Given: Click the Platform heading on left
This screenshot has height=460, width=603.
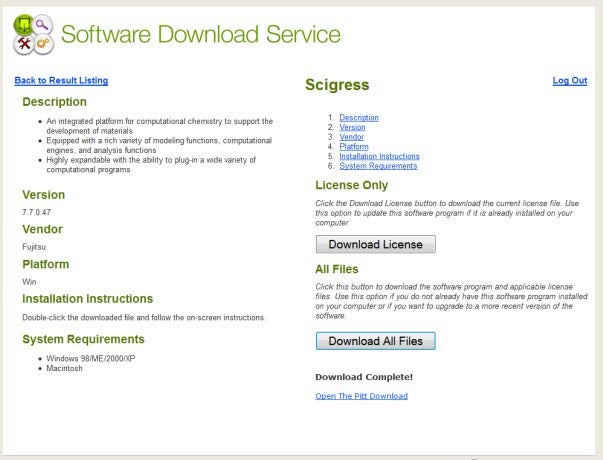Looking at the screenshot, I should (46, 264).
